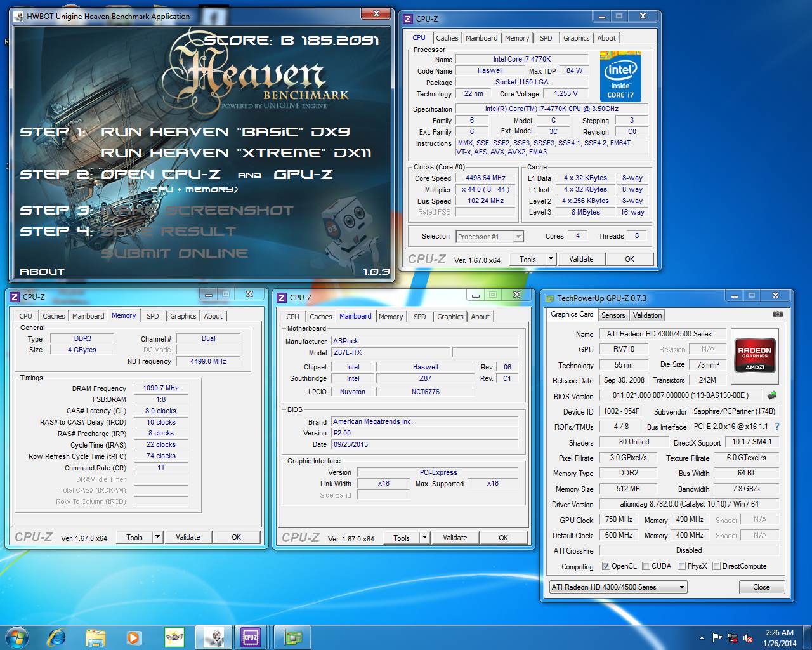This screenshot has width=812, height=650.
Task: Click the GPU-Z title bar icon
Action: coord(549,298)
